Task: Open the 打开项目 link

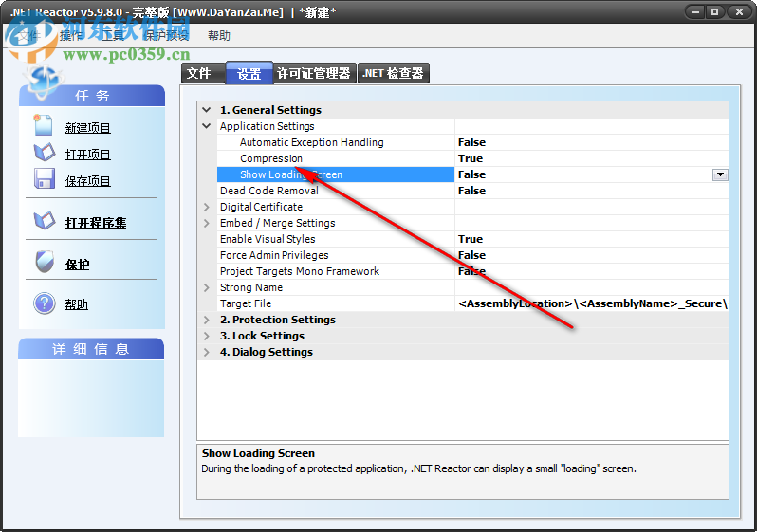Action: [x=88, y=155]
